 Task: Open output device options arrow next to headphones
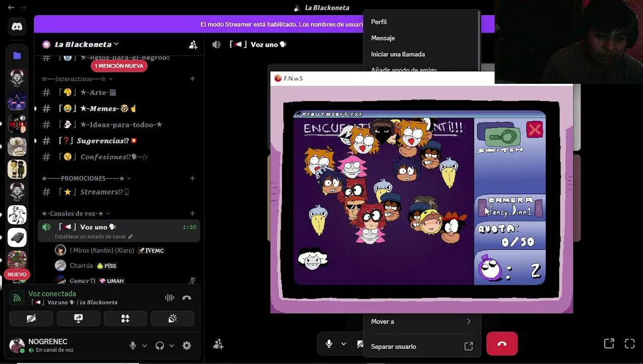pos(171,346)
